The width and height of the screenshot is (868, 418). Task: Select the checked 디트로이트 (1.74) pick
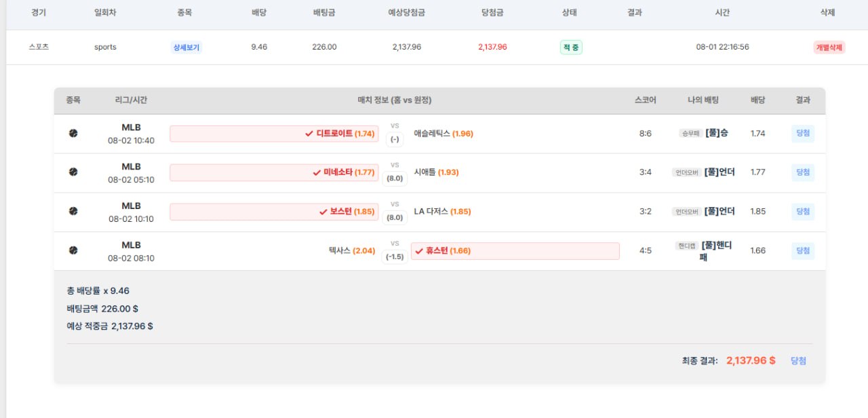[x=274, y=134]
